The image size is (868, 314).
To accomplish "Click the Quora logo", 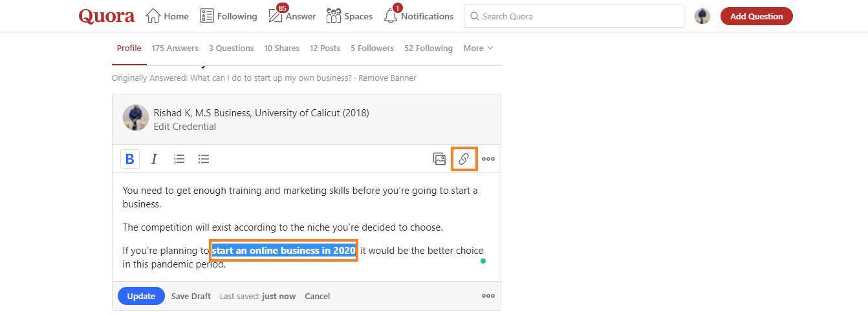I will point(107,16).
